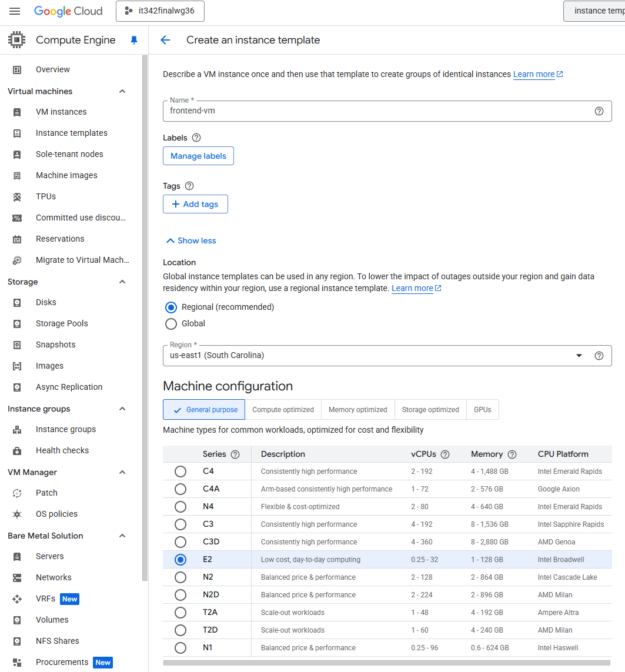Collapse the Virtual machines section
The image size is (625, 672).
tap(122, 91)
